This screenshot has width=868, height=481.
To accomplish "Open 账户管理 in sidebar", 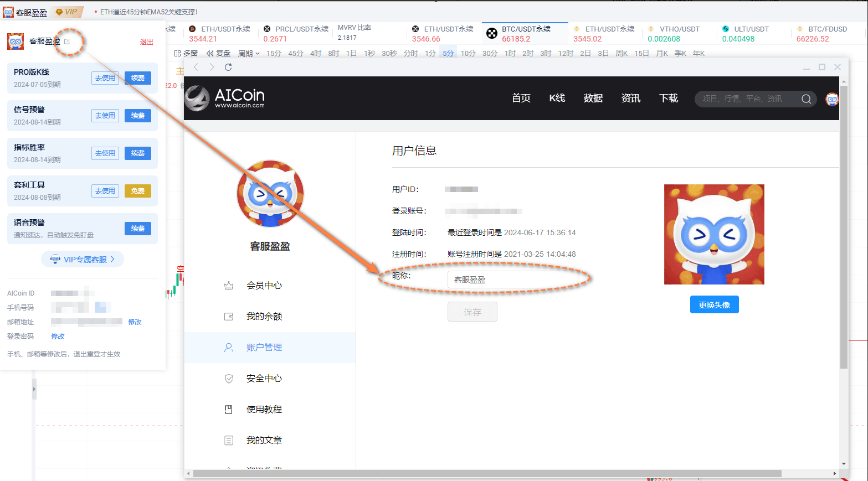I will point(270,348).
